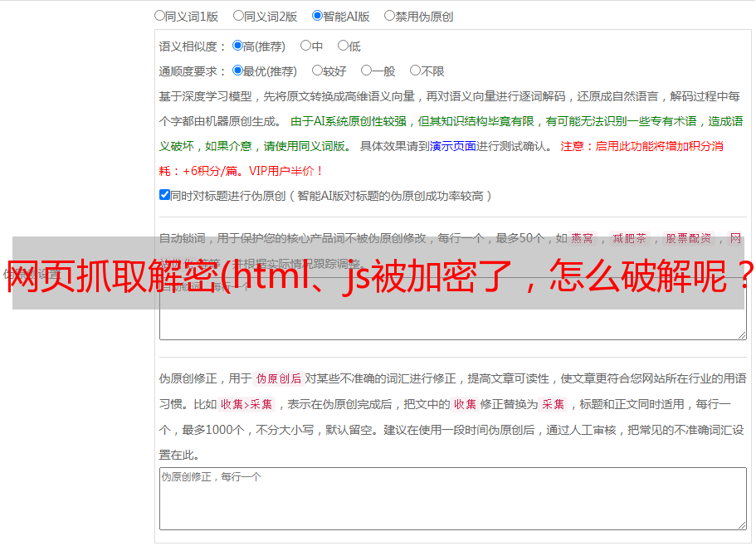Click the resize handle of 自动锁词 textarea
Image resolution: width=756 pixels, height=546 pixels.
pos(741,334)
